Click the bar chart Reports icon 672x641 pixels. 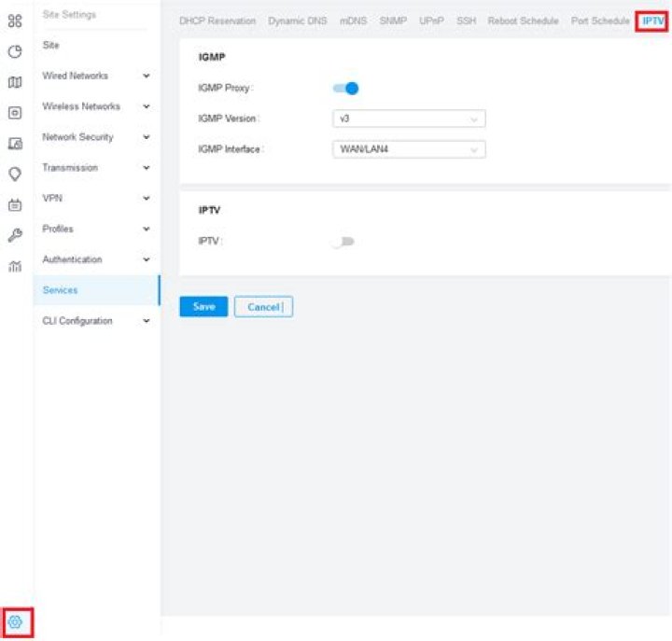(x=15, y=267)
